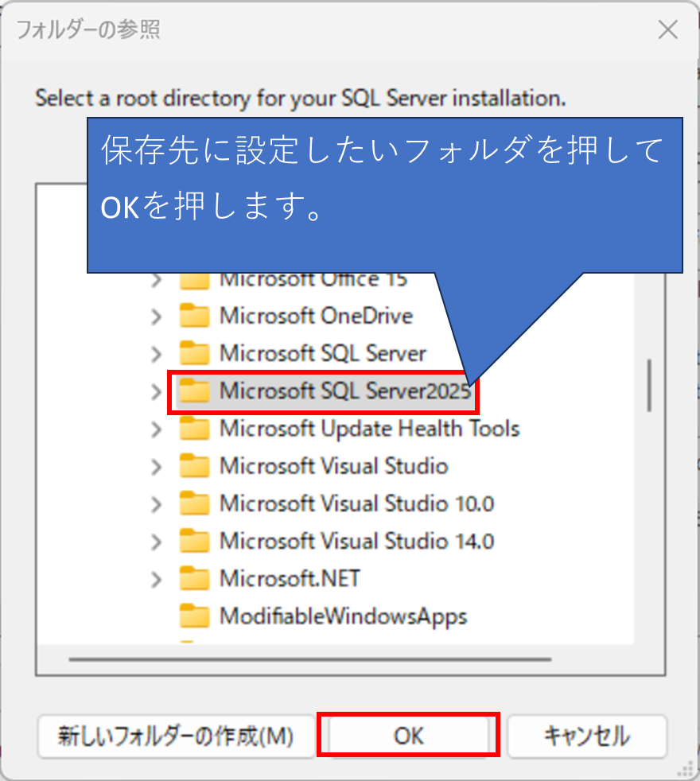700x781 pixels.
Task: Expand the Microsoft SQL Server2025 node
Action: point(157,392)
